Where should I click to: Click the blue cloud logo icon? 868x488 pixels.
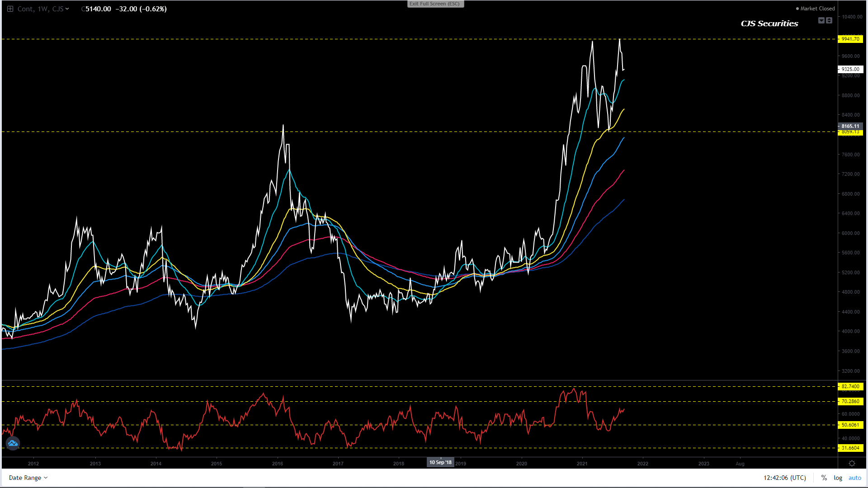[x=13, y=443]
